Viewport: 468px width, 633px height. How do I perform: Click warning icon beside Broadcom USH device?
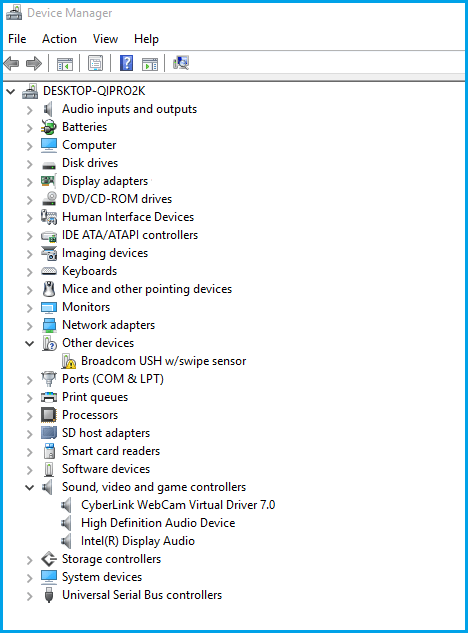69,361
